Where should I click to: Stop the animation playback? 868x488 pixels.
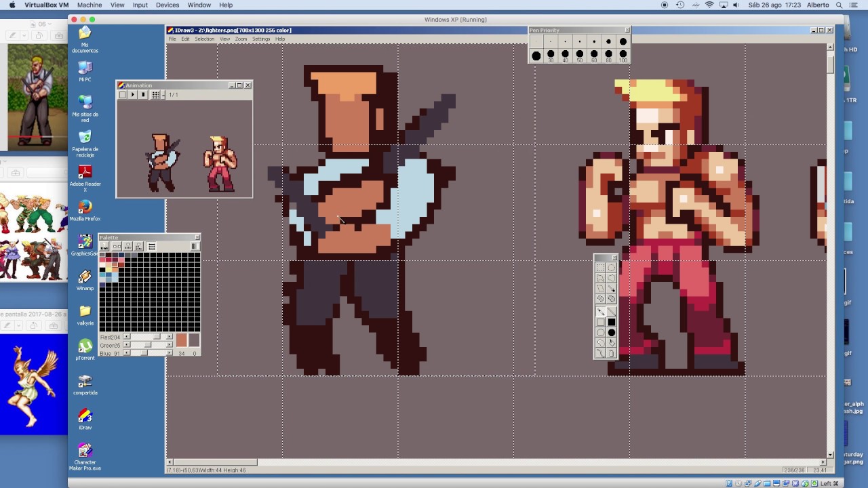click(x=143, y=95)
